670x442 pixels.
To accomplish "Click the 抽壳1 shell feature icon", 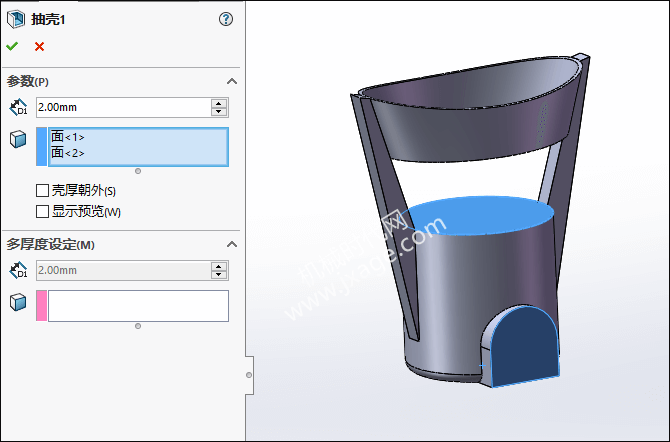I will click(15, 19).
